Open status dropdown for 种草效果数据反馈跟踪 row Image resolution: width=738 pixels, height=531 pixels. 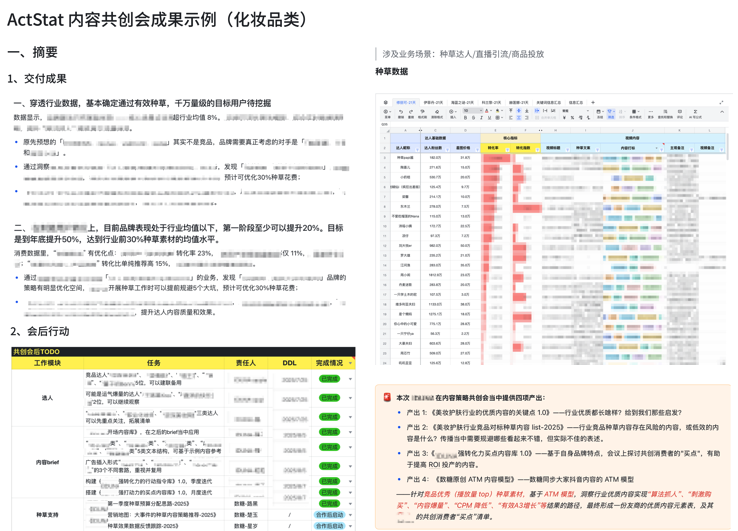(351, 526)
